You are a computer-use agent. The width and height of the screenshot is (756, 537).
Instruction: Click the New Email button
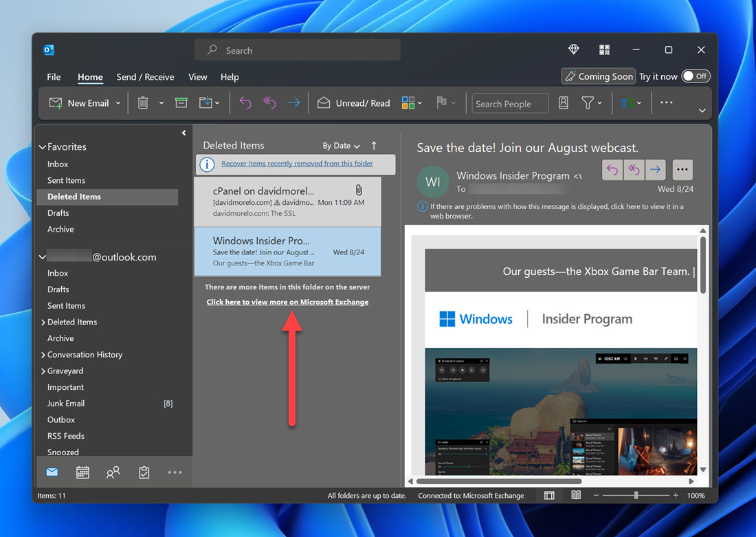79,102
